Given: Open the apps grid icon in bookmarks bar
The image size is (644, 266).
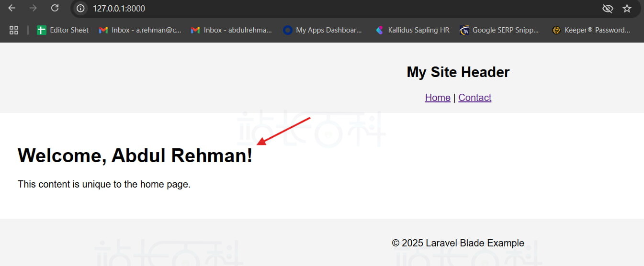Looking at the screenshot, I should [14, 30].
